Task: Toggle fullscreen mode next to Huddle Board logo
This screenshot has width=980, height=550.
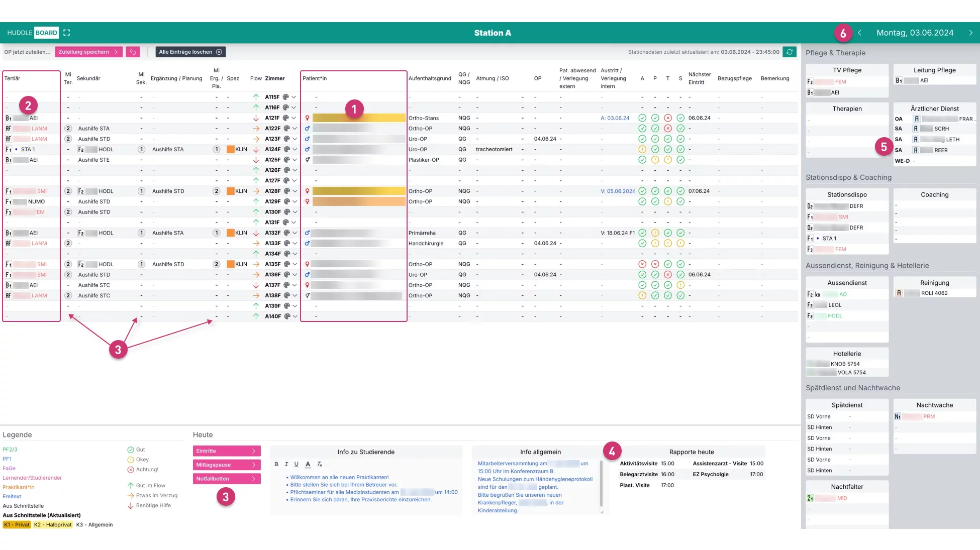Action: 66,33
